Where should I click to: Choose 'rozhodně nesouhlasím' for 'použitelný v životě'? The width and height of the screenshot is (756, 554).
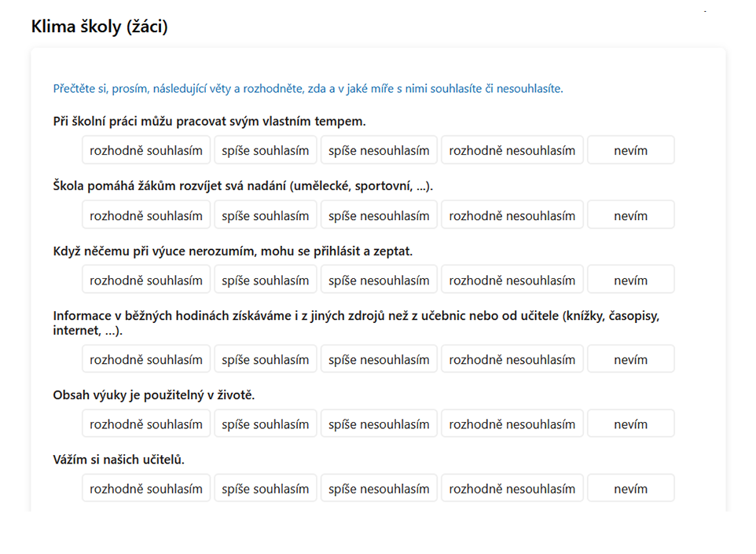click(512, 424)
